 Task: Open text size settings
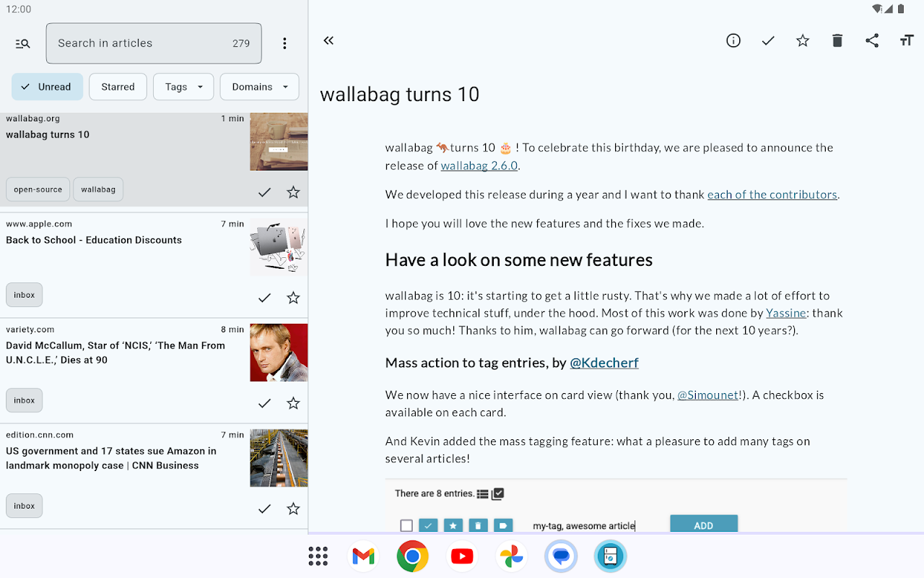(907, 40)
